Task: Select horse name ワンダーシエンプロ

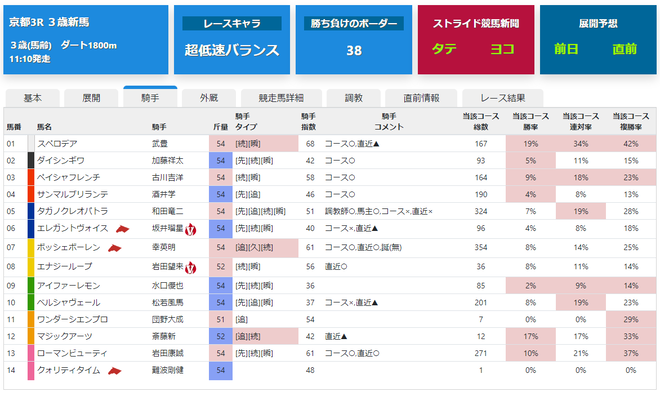Action: coord(72,319)
